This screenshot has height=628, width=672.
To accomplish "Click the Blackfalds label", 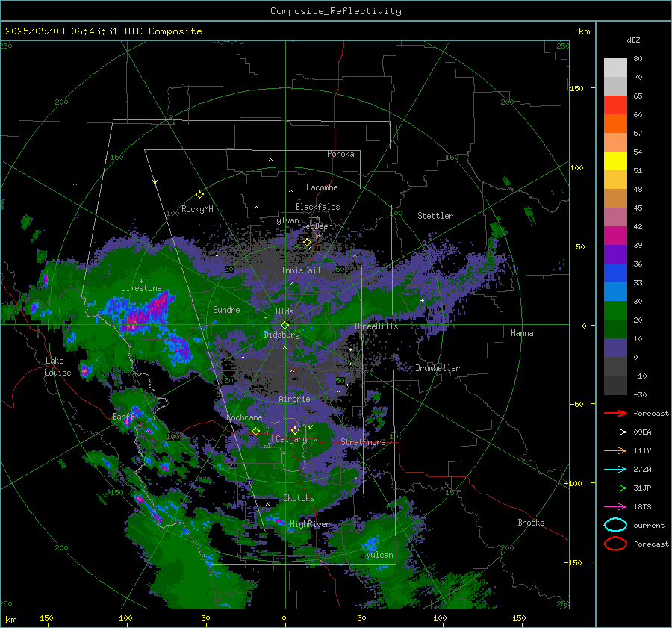I will point(317,207).
